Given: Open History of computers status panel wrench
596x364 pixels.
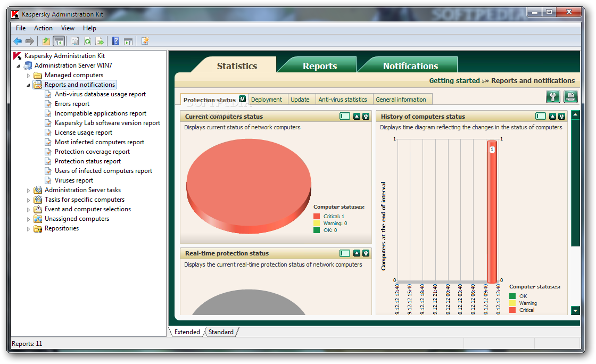Looking at the screenshot, I should tap(561, 116).
